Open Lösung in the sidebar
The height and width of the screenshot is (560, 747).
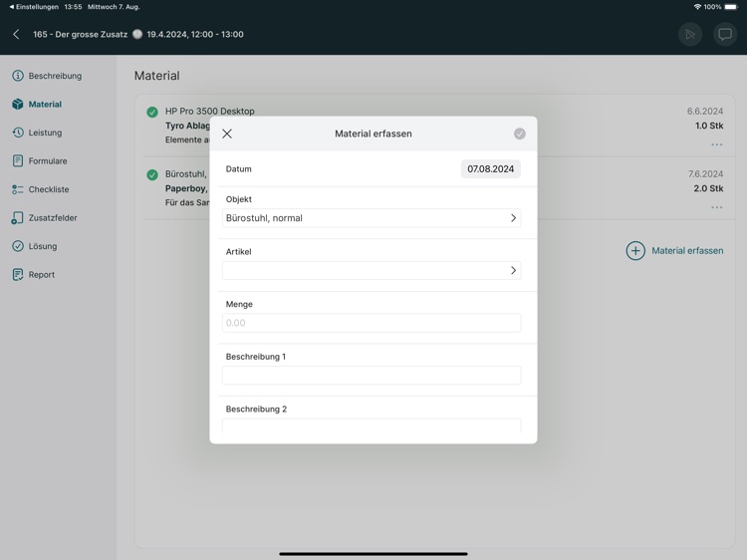coord(35,246)
